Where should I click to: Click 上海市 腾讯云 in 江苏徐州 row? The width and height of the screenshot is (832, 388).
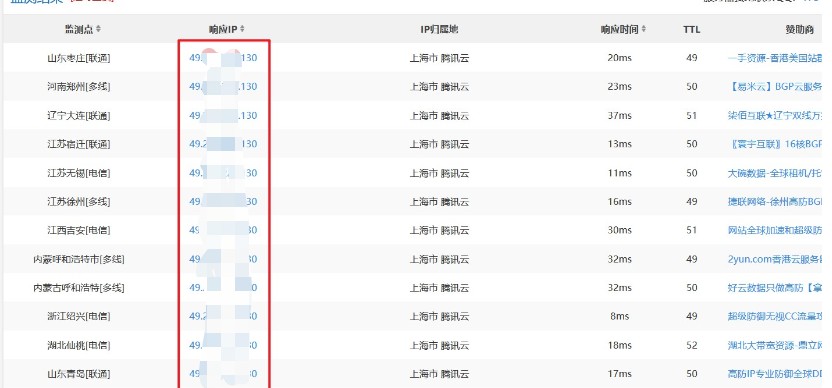(x=439, y=201)
